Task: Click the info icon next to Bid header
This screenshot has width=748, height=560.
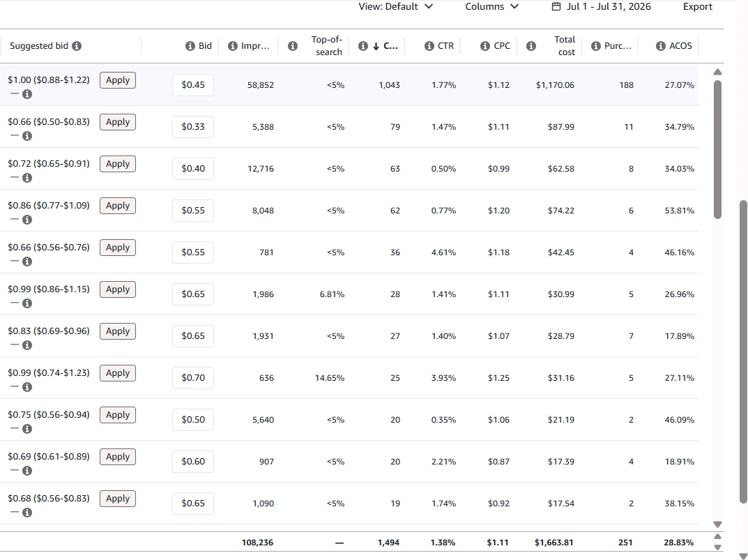Action: [x=190, y=46]
